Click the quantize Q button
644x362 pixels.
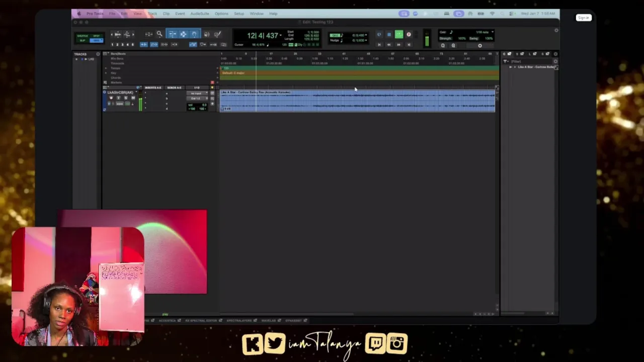click(x=443, y=46)
